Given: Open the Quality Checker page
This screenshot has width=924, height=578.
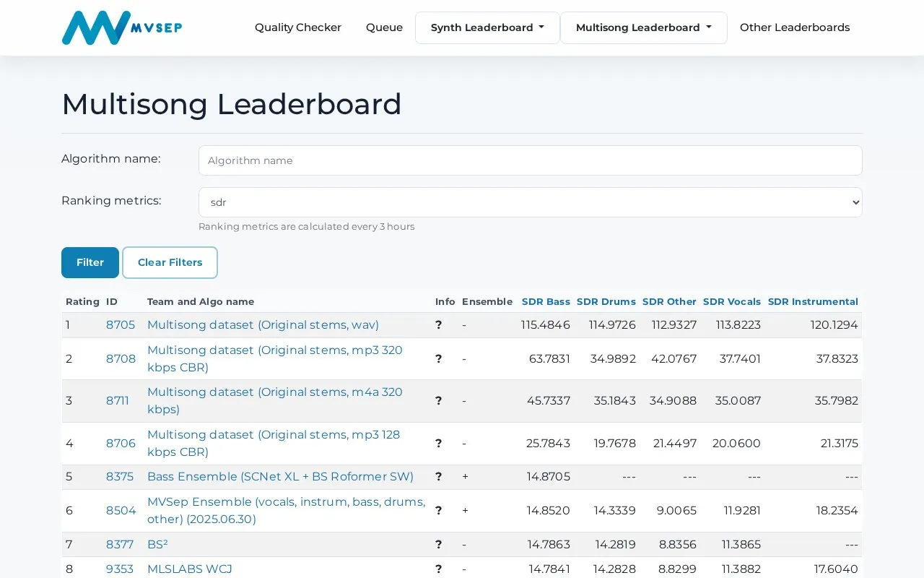Looking at the screenshot, I should click(x=298, y=27).
